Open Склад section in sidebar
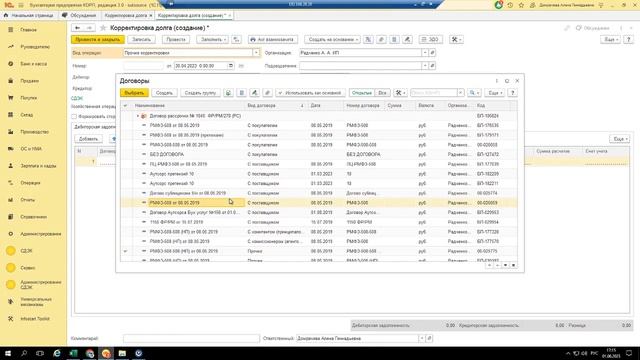640x360 pixels. click(x=27, y=115)
